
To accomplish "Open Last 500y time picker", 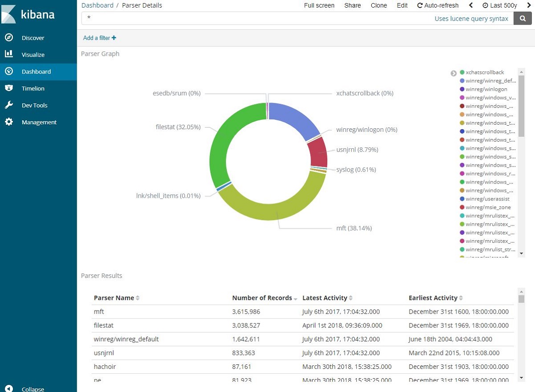I will click(500, 5).
